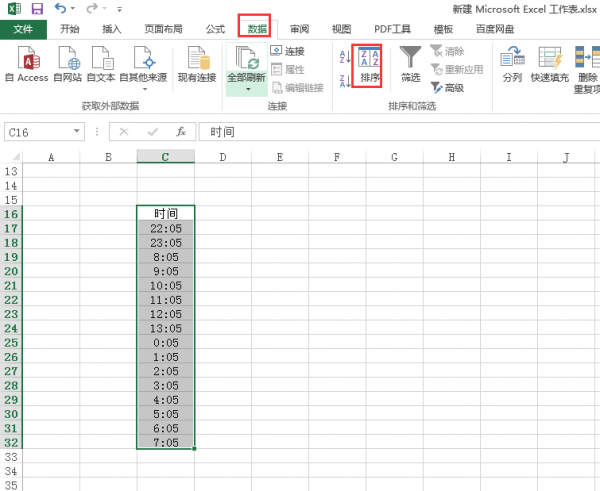Image resolution: width=600 pixels, height=491 pixels.
Task: Click the Excel application icon
Action: click(x=15, y=8)
